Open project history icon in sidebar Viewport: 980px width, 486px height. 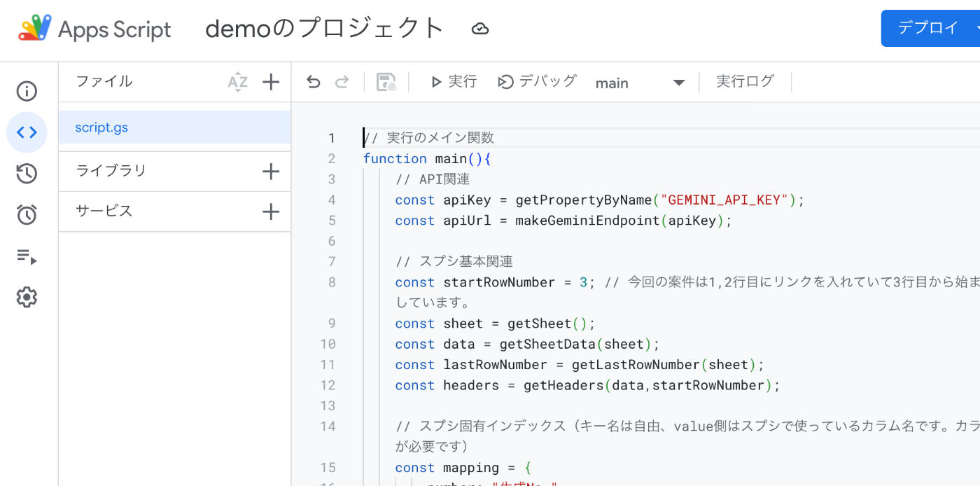pyautogui.click(x=27, y=174)
